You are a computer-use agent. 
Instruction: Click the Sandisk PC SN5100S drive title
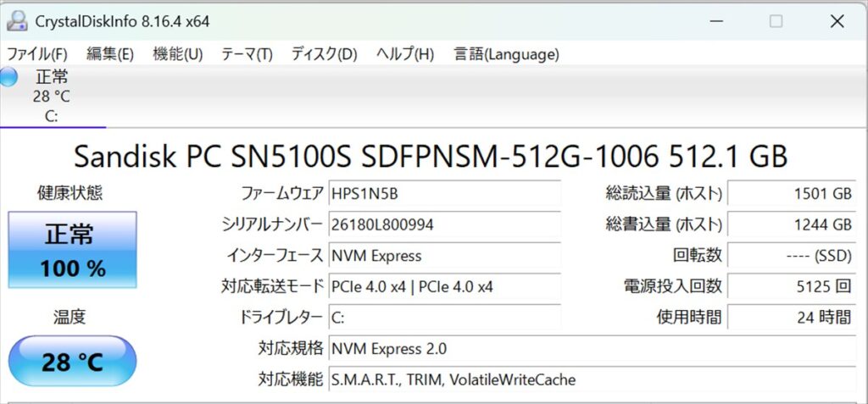431,157
